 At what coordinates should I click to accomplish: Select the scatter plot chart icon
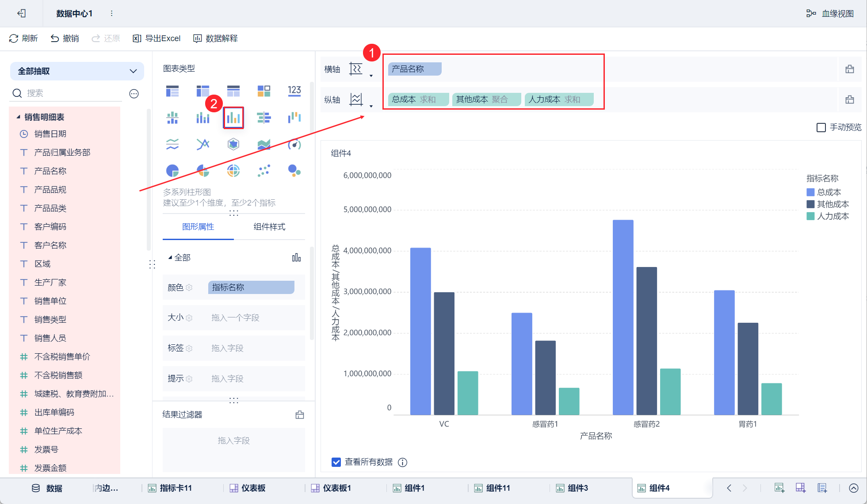tap(264, 171)
